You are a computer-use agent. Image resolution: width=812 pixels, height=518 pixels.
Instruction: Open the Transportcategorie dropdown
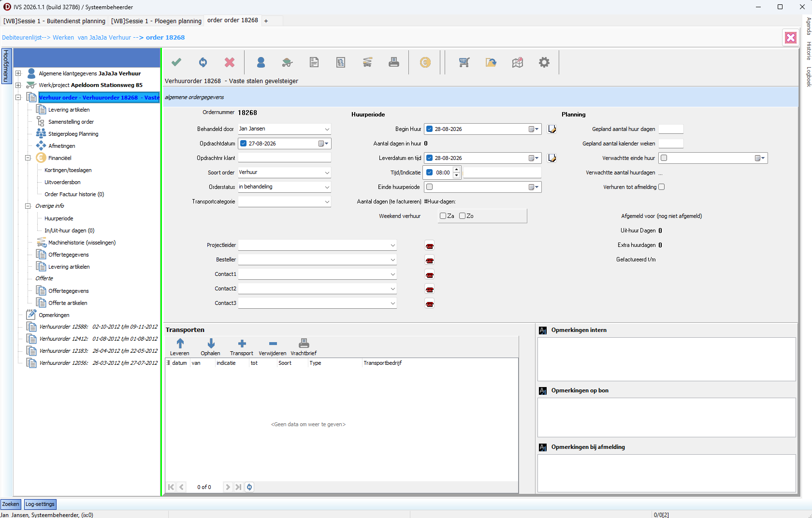click(x=327, y=201)
